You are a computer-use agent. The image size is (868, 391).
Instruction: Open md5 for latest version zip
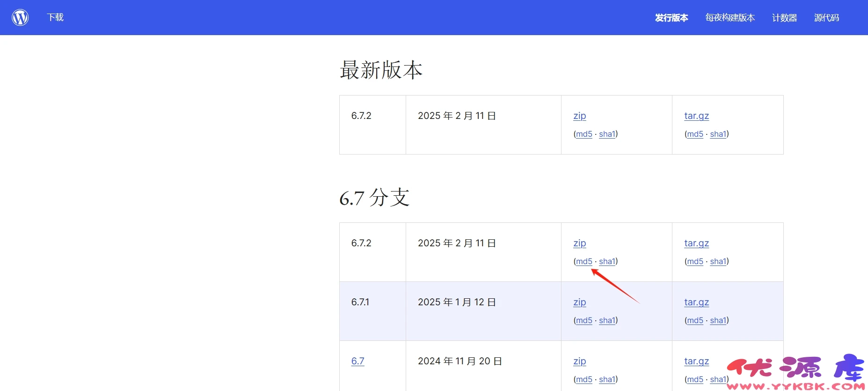pos(584,134)
